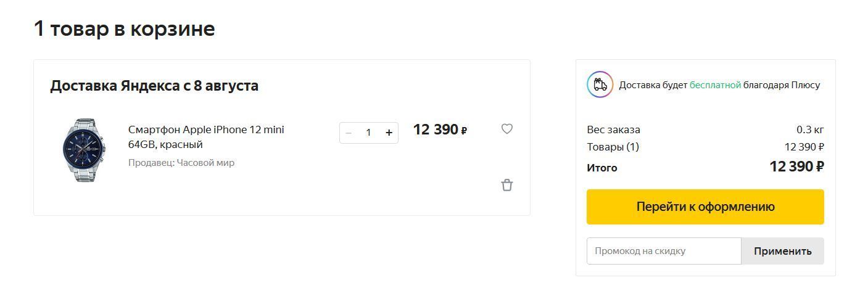Viewport: 868px width, 288px height.
Task: Click the Итого total label
Action: 601,168
